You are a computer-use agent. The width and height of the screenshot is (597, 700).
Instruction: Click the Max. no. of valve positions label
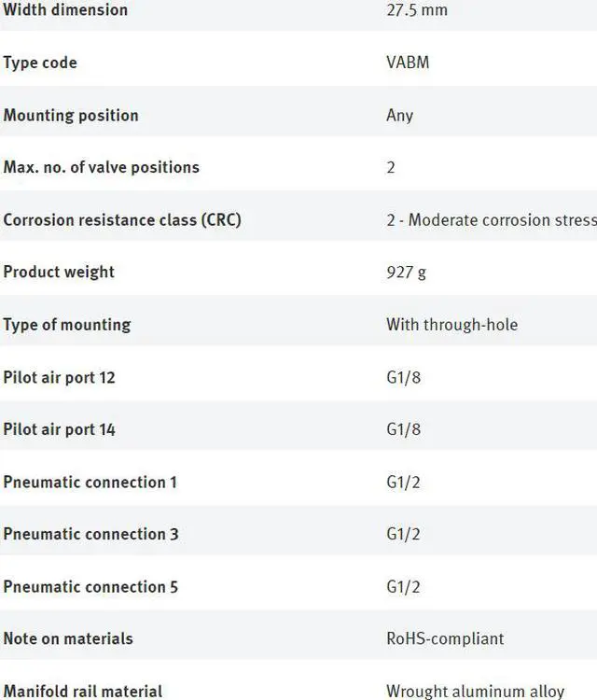tap(102, 167)
